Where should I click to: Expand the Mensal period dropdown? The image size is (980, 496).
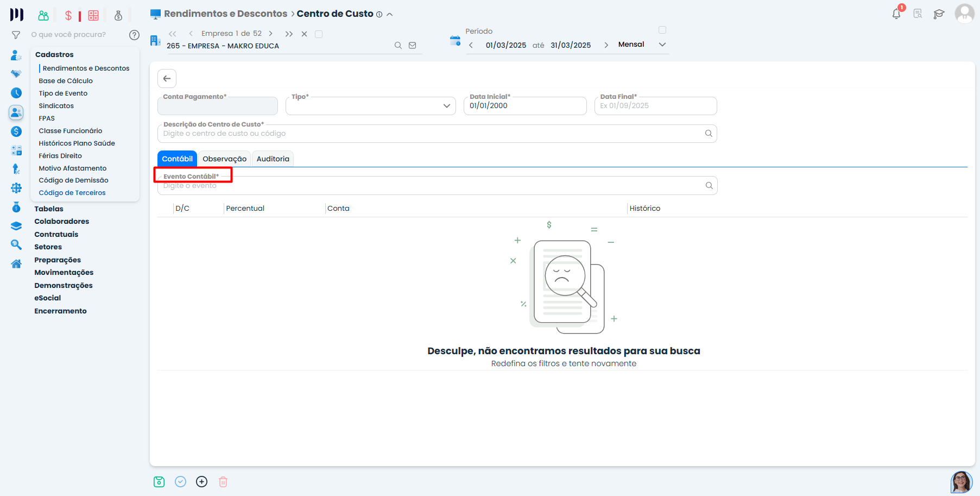click(x=662, y=45)
